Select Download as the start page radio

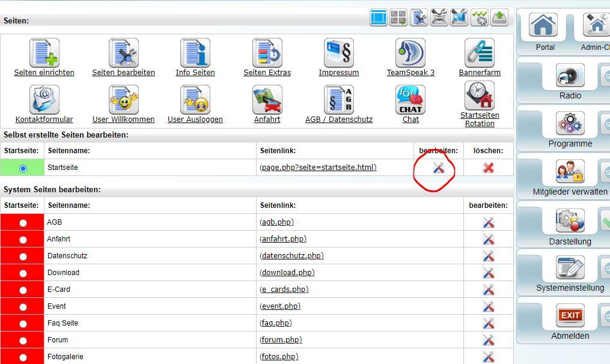coord(23,273)
